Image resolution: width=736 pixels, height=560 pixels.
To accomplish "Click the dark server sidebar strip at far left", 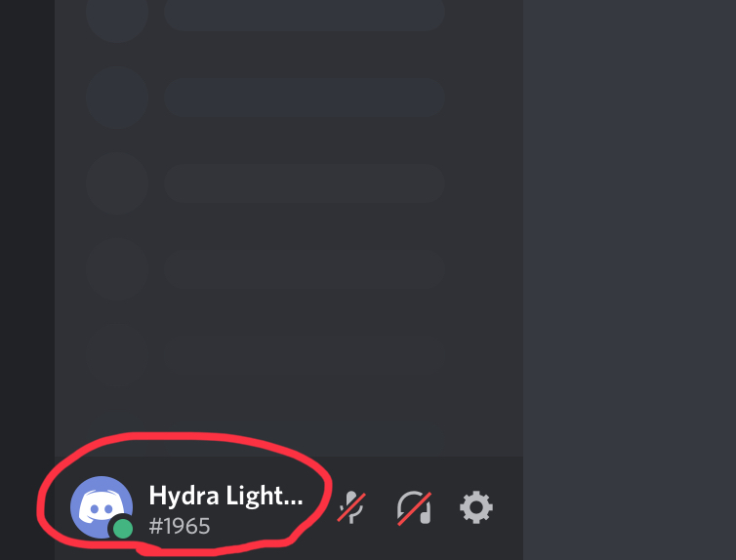I will 27,280.
